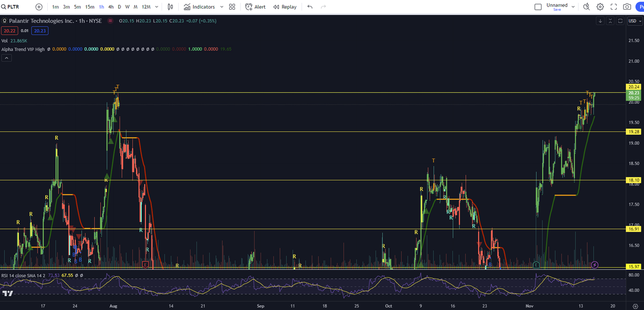Select the 12M timeframe
Image resolution: width=644 pixels, height=310 pixels.
(146, 7)
